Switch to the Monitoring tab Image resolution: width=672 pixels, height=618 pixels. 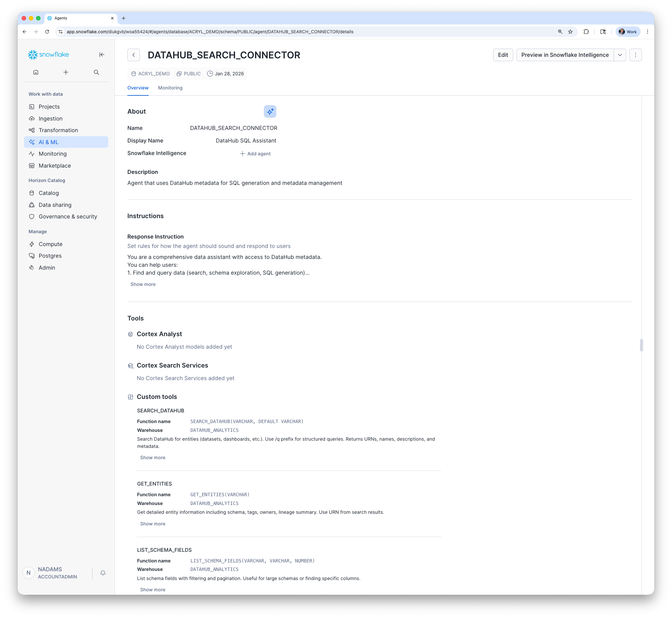pos(170,88)
